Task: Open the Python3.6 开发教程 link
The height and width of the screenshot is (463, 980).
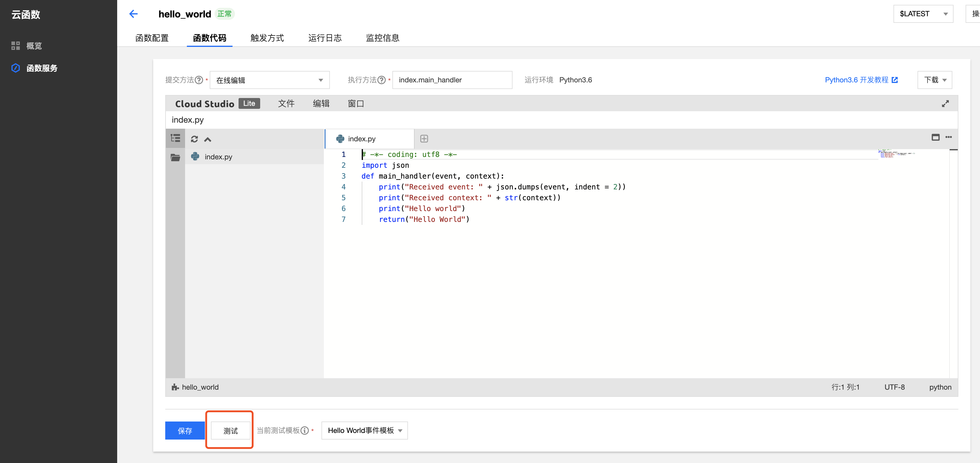Action: 857,80
